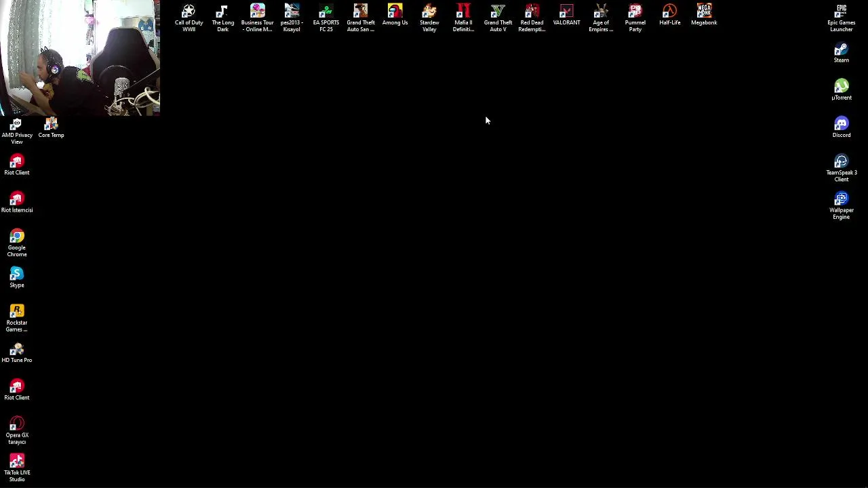
Task: Click the TeamSpeak 3 Client icon
Action: 842,168
